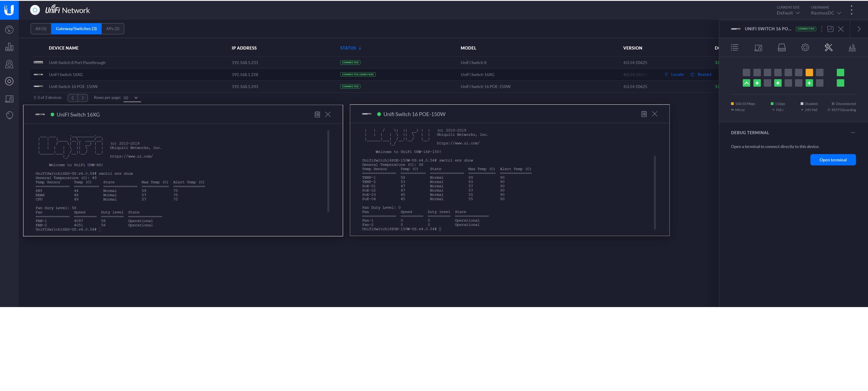Select the orange 100/10 Mbps port square
The width and height of the screenshot is (868, 391).
pyautogui.click(x=809, y=73)
